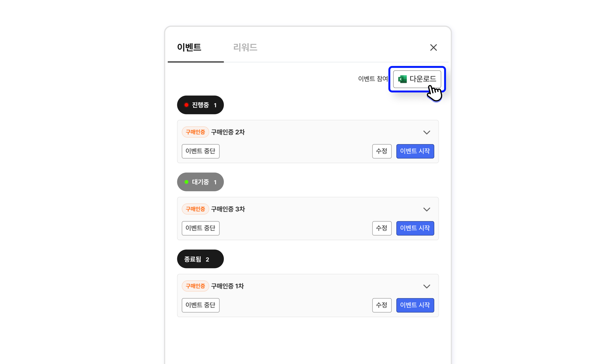Click 이벤트 중단 for 구매인증 1차
Viewport: 608px width, 364px height.
pos(200,305)
